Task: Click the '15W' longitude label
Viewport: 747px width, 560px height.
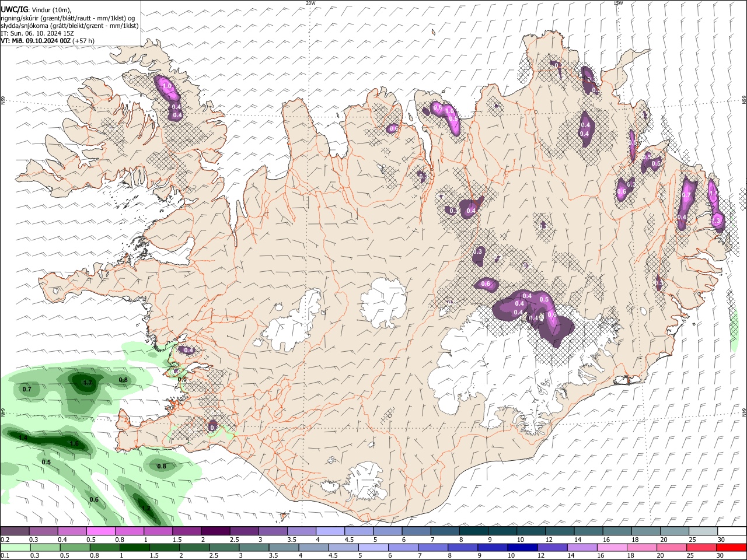Action: [x=618, y=3]
